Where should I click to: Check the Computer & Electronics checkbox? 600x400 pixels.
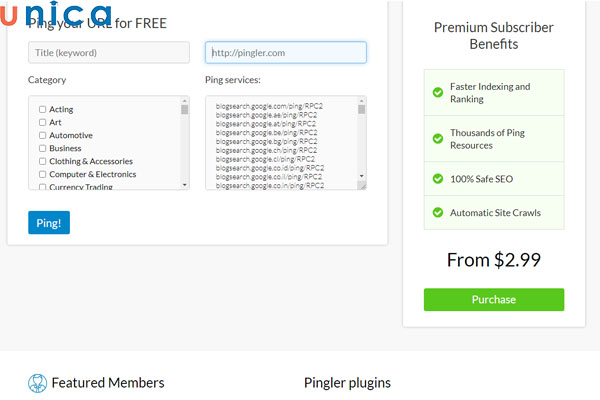tap(42, 174)
